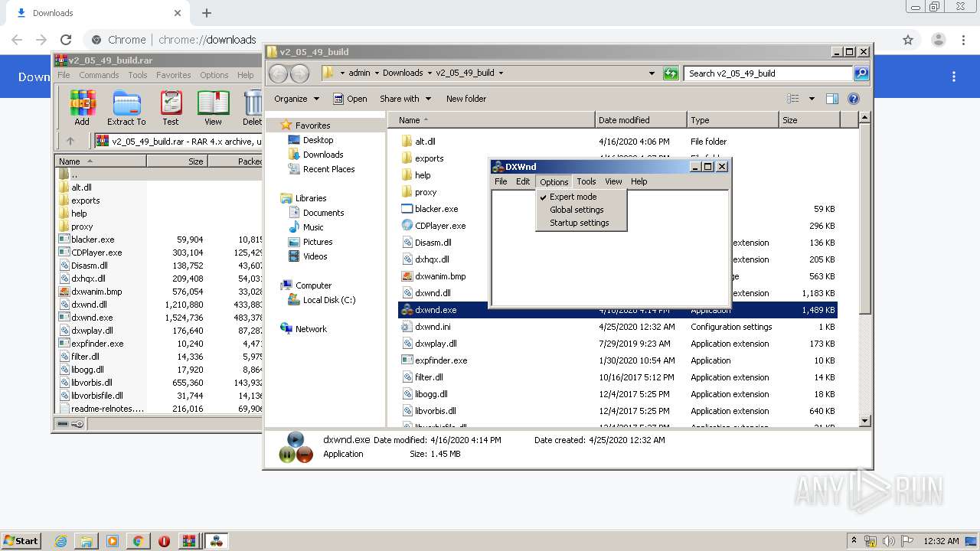Select Network in the navigation pane

pyautogui.click(x=311, y=329)
